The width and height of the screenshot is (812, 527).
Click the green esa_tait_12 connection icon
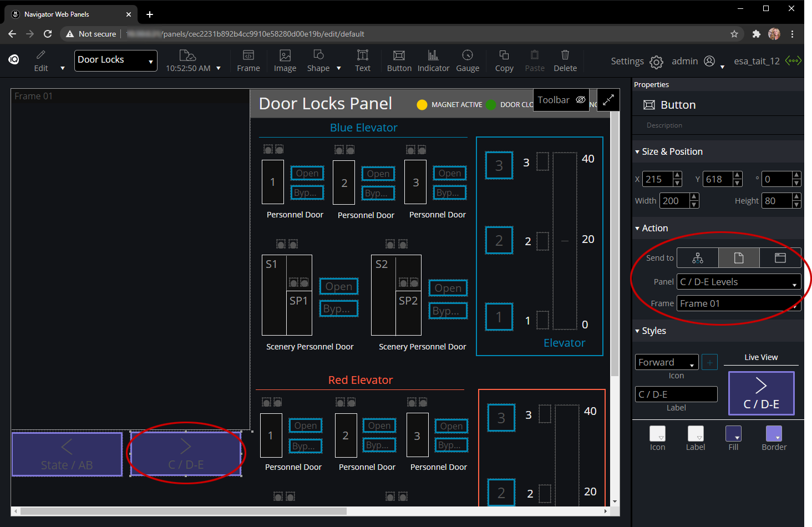point(793,61)
